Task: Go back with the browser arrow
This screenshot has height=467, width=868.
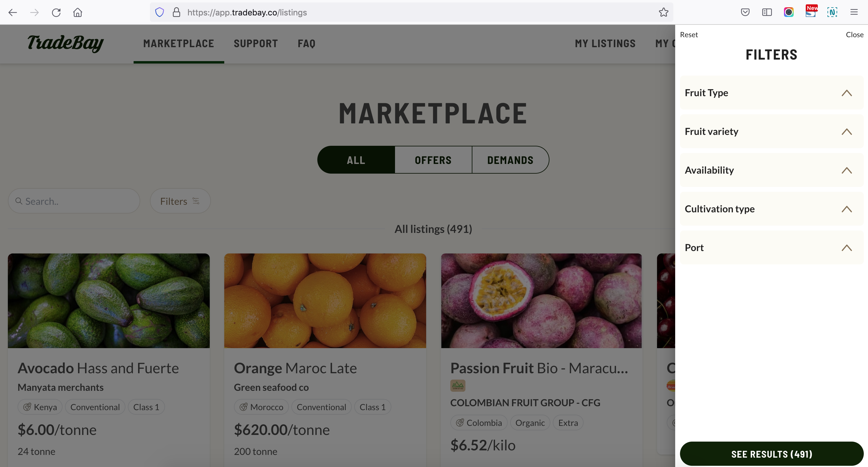Action: click(13, 12)
